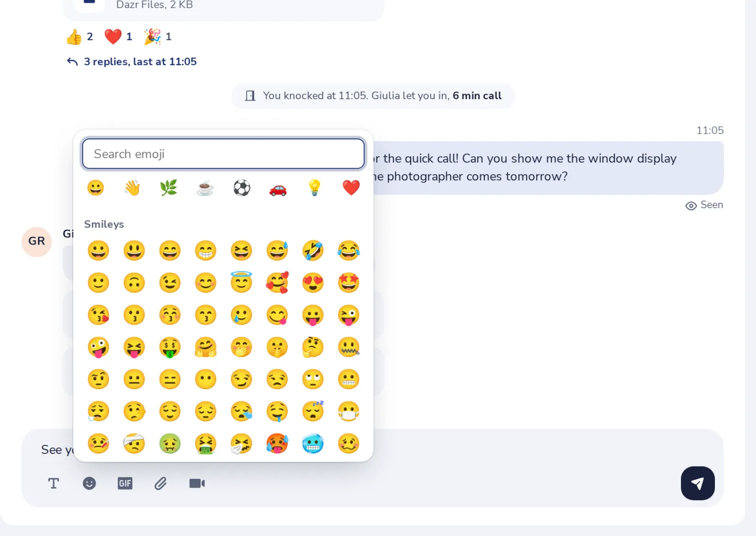
Task: Send the message with the paper plane button
Action: click(697, 483)
